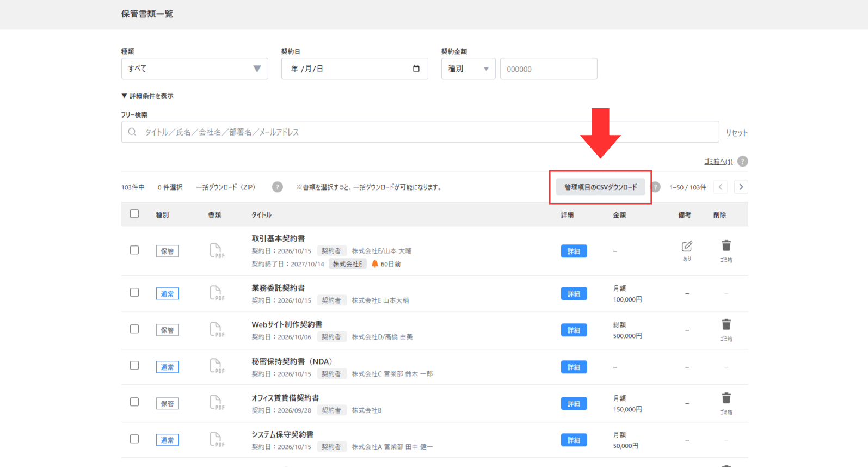Toggle select-all checkbox in table header

[x=134, y=214]
